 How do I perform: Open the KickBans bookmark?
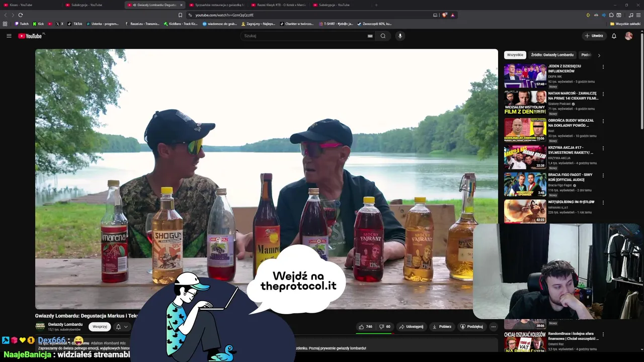click(180, 24)
